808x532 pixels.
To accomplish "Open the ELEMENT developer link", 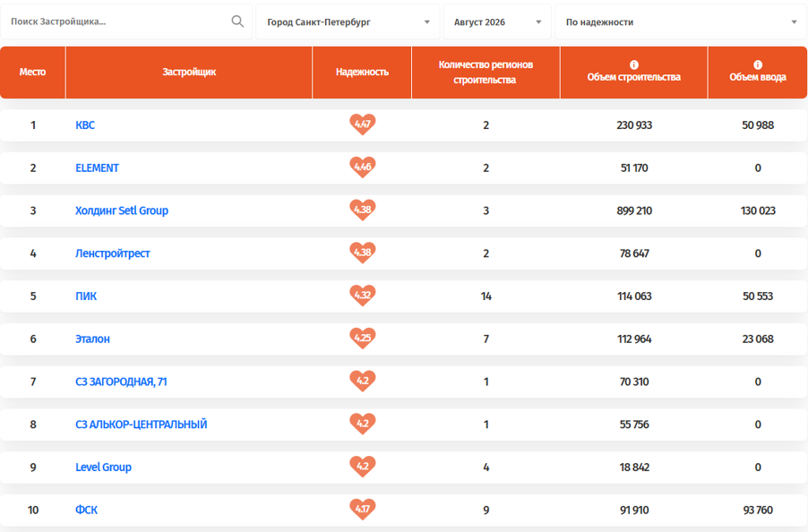I will pos(97,167).
